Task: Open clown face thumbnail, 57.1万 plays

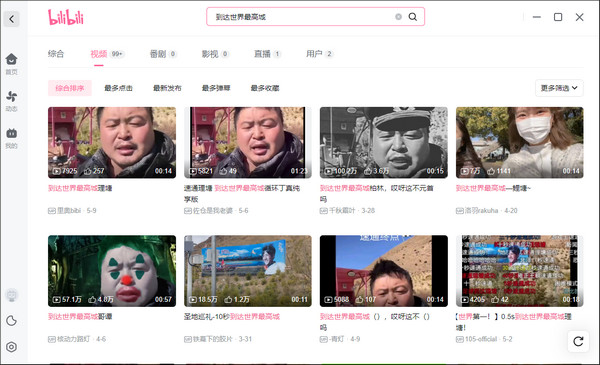Action: [112, 271]
